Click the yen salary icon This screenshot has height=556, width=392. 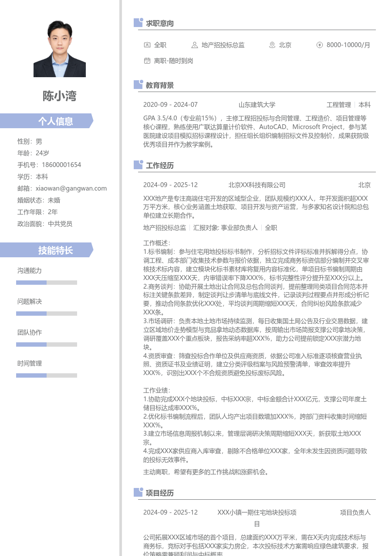(320, 45)
